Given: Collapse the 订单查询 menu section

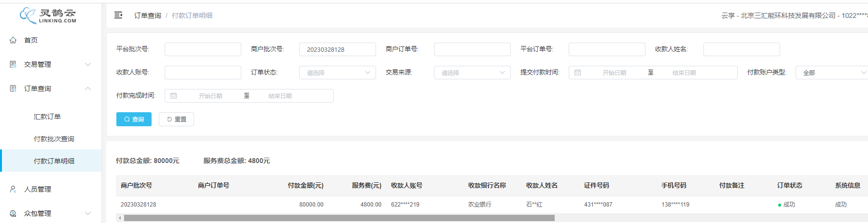Looking at the screenshot, I should tap(88, 89).
